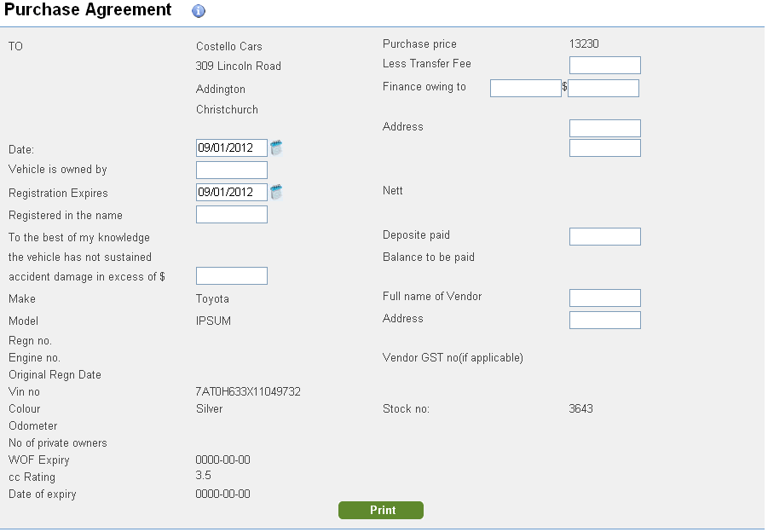This screenshot has height=532, width=768.
Task: Select the Finance owing to name field
Action: 526,88
